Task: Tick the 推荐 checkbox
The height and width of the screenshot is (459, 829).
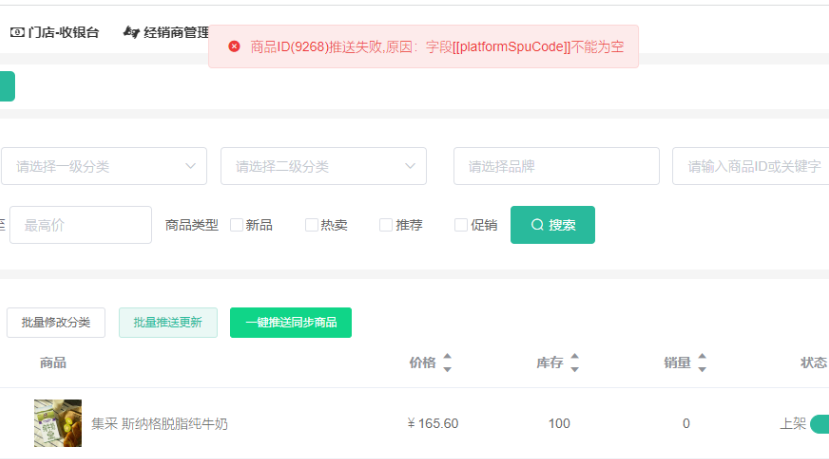Action: click(x=386, y=225)
